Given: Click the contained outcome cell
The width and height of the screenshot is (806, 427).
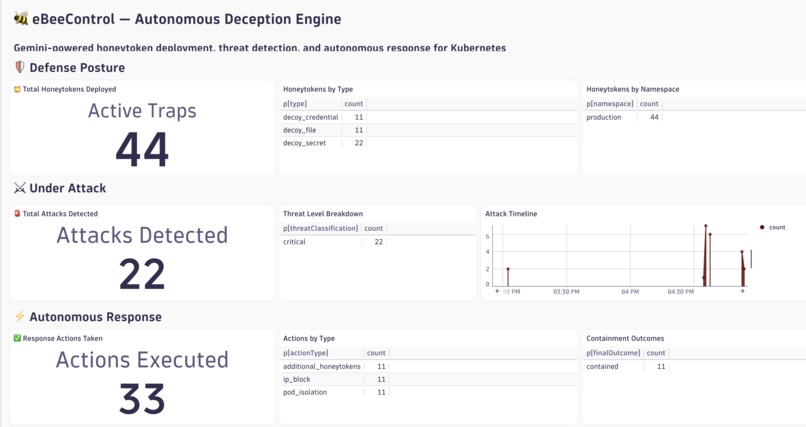Looking at the screenshot, I should click(602, 366).
